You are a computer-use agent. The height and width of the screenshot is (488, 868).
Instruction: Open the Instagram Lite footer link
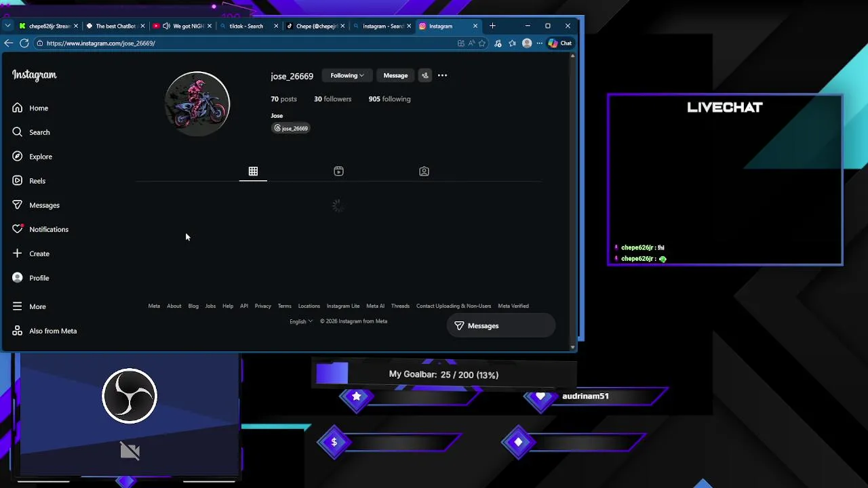[343, 306]
